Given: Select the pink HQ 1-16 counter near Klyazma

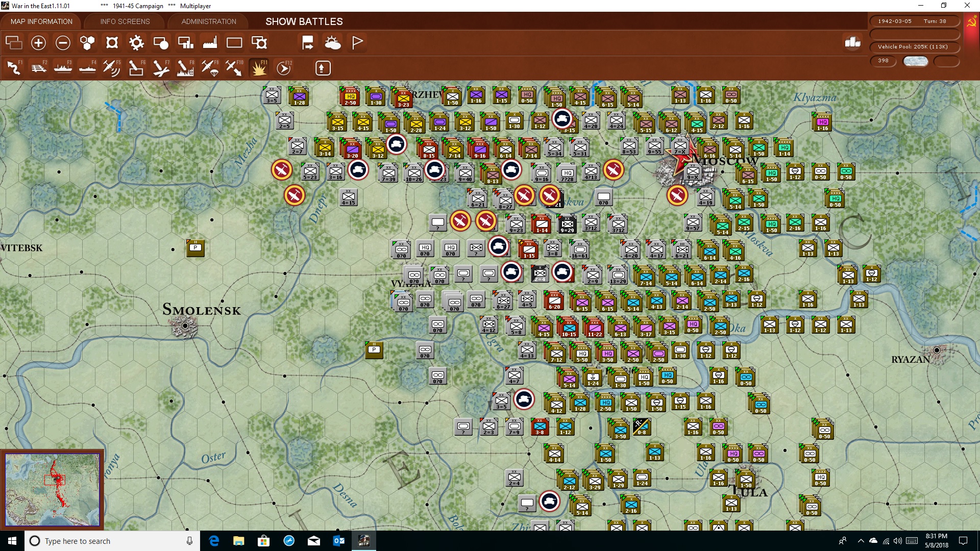Looking at the screenshot, I should pyautogui.click(x=822, y=122).
